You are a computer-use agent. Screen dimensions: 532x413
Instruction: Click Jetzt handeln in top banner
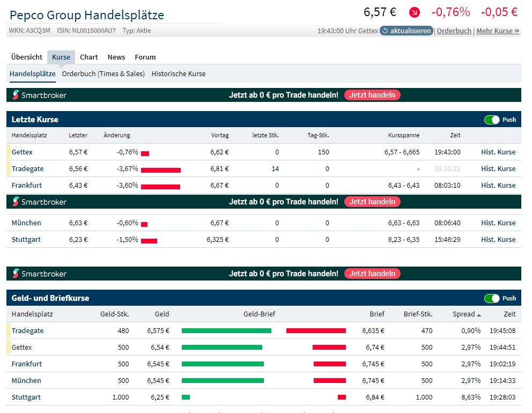click(x=372, y=95)
